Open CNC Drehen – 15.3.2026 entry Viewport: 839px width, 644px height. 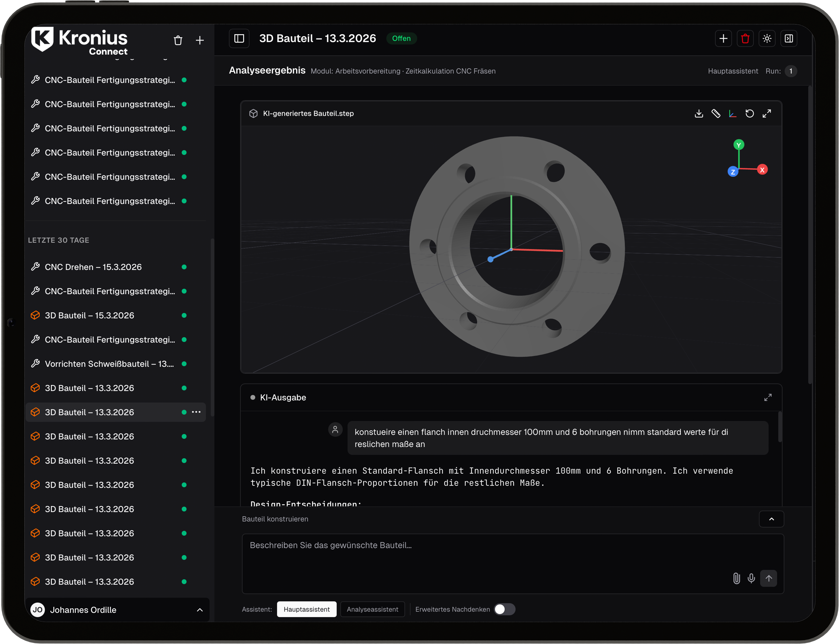pos(93,267)
